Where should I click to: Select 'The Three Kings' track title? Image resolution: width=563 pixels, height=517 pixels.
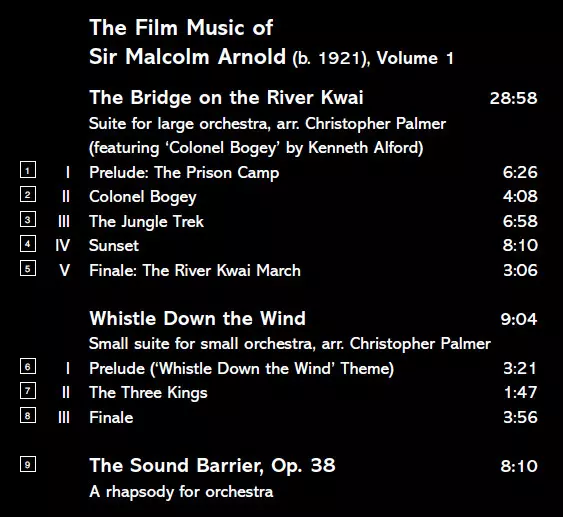coord(148,392)
